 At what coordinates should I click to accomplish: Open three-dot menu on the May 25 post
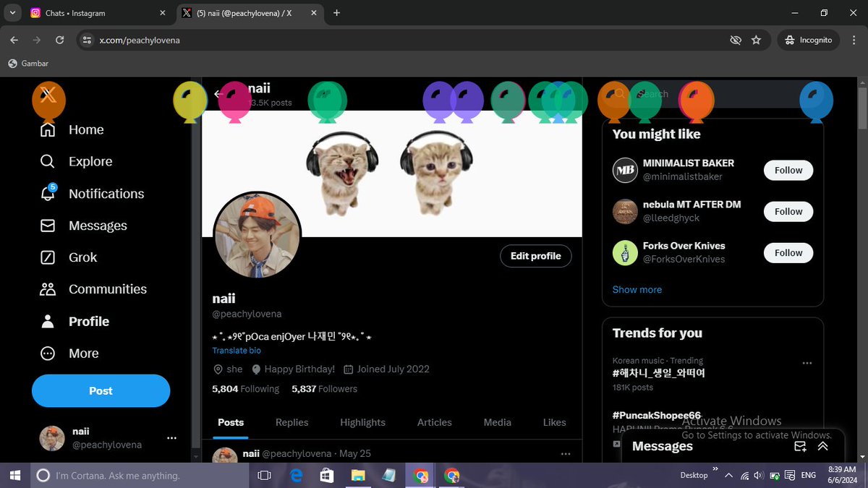click(566, 453)
